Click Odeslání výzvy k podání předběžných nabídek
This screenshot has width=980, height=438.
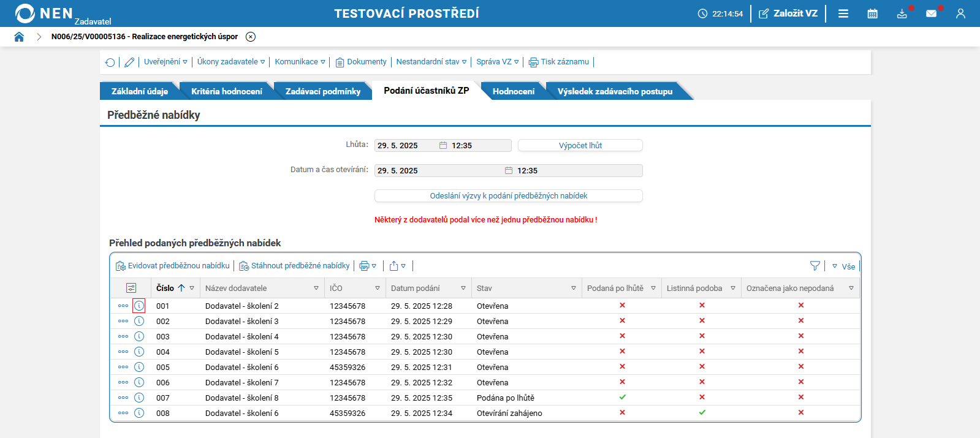tap(508, 195)
